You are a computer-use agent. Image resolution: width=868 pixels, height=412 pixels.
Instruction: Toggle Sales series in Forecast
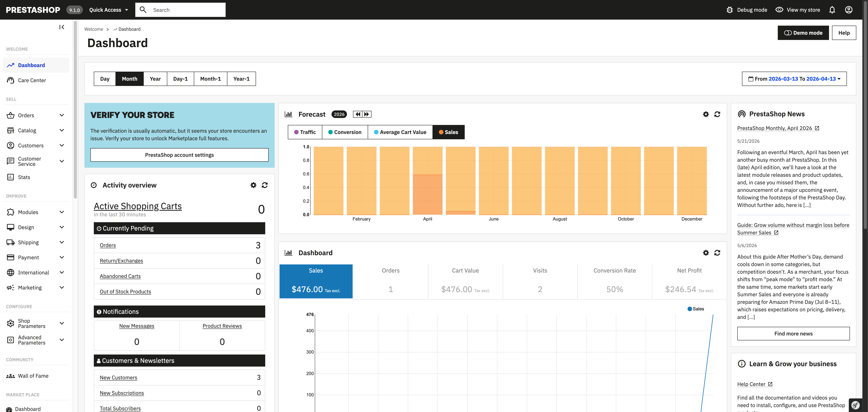[x=449, y=132]
